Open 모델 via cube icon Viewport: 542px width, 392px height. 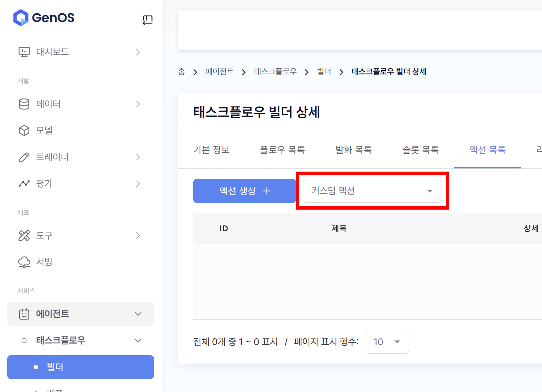click(24, 130)
